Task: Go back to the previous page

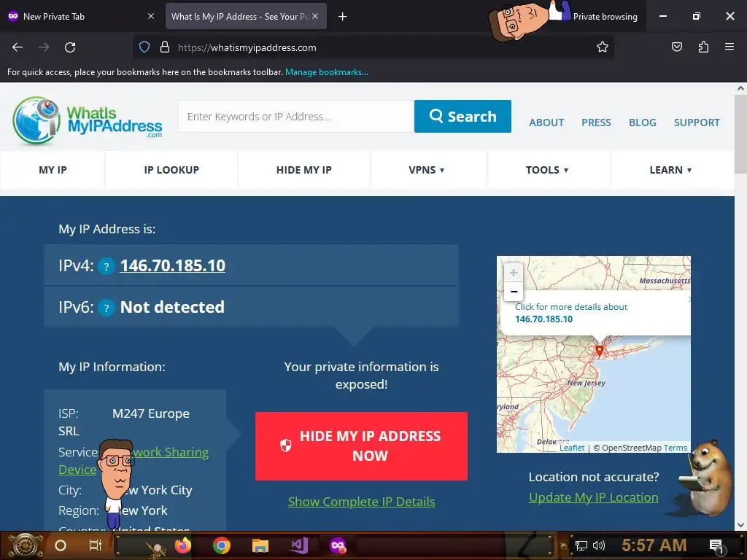Action: tap(18, 47)
